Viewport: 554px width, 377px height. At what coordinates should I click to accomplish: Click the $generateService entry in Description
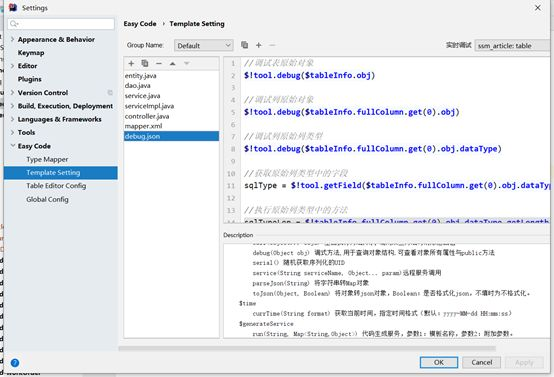tap(266, 324)
